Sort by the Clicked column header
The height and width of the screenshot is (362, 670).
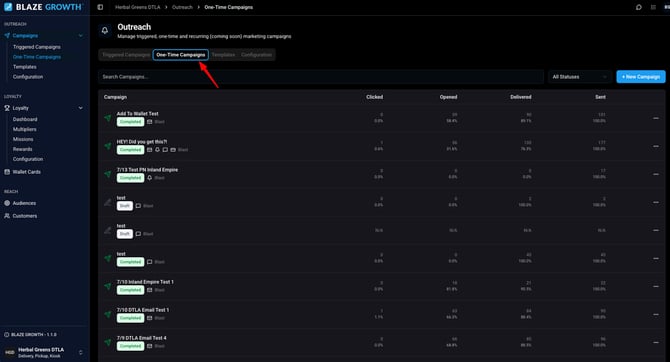[374, 97]
